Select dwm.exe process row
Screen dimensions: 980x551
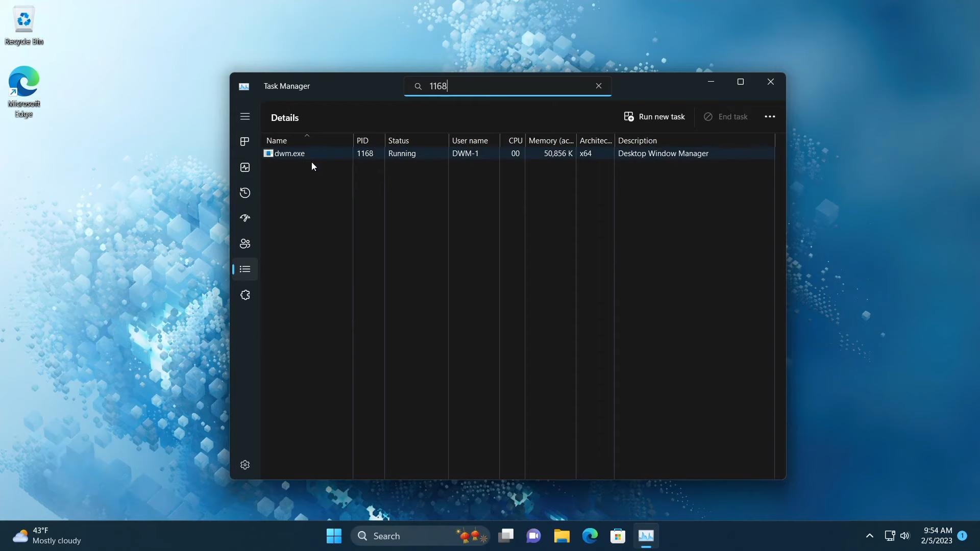[x=518, y=154]
